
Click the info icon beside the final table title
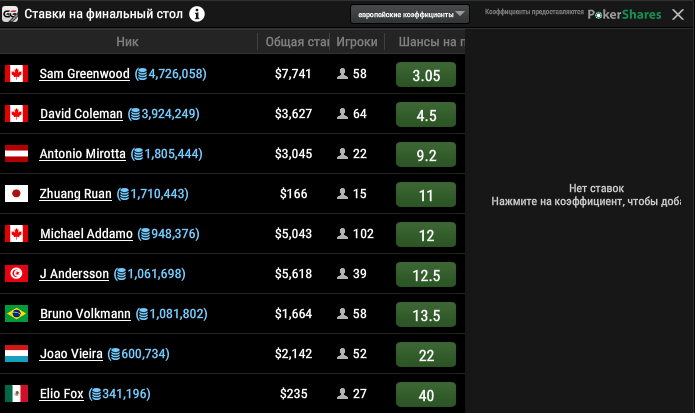[197, 14]
